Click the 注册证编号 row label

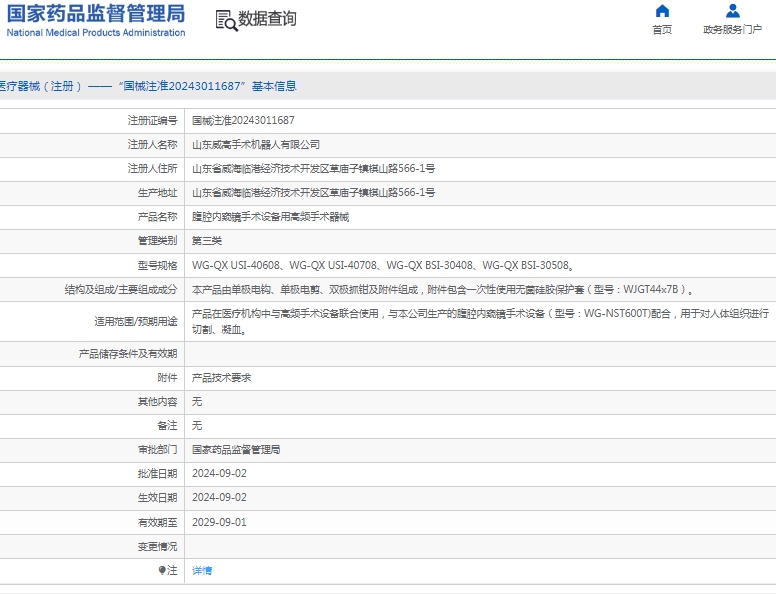152,120
